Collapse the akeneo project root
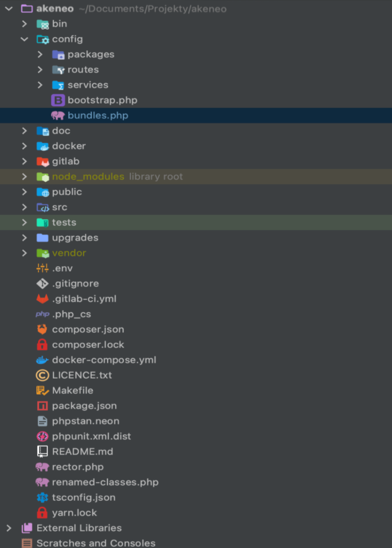This screenshot has width=392, height=548. (x=9, y=8)
